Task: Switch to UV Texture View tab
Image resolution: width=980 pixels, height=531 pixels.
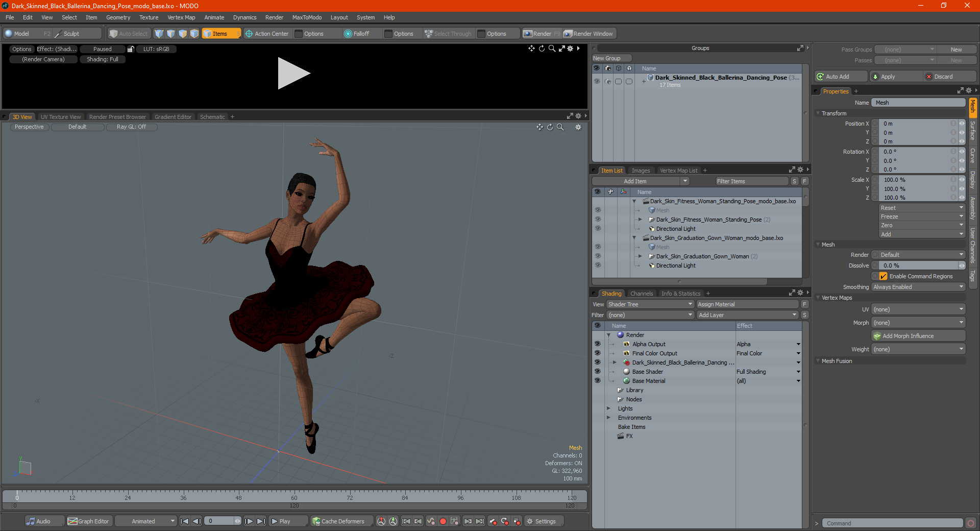Action: [61, 117]
